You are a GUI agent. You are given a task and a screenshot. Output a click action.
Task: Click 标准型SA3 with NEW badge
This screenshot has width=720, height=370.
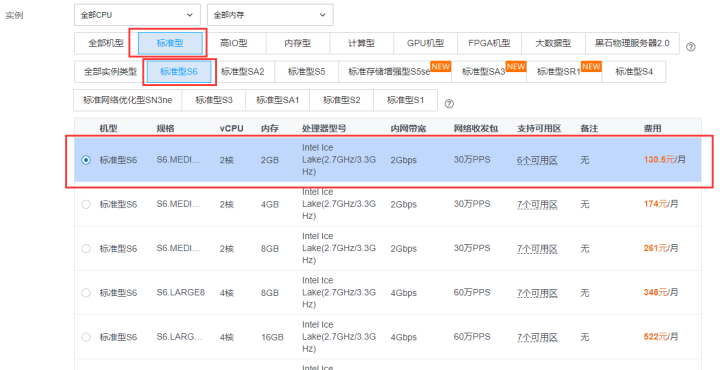point(489,72)
